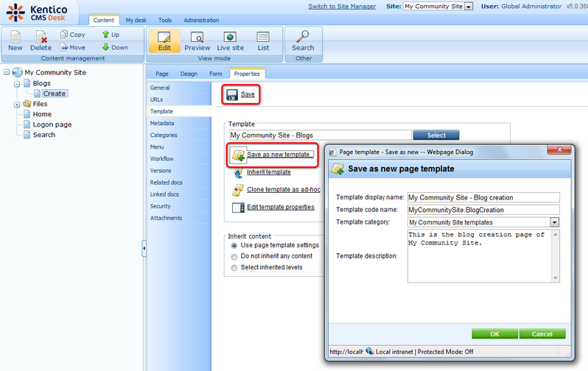Collapse the Blogs tree node
Image resolution: width=588 pixels, height=371 pixels.
[x=17, y=85]
